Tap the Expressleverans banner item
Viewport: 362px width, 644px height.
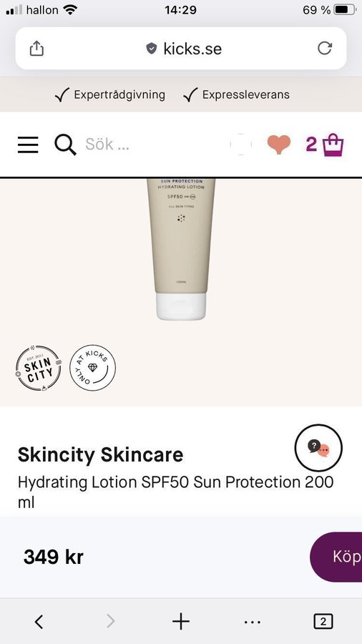[236, 95]
